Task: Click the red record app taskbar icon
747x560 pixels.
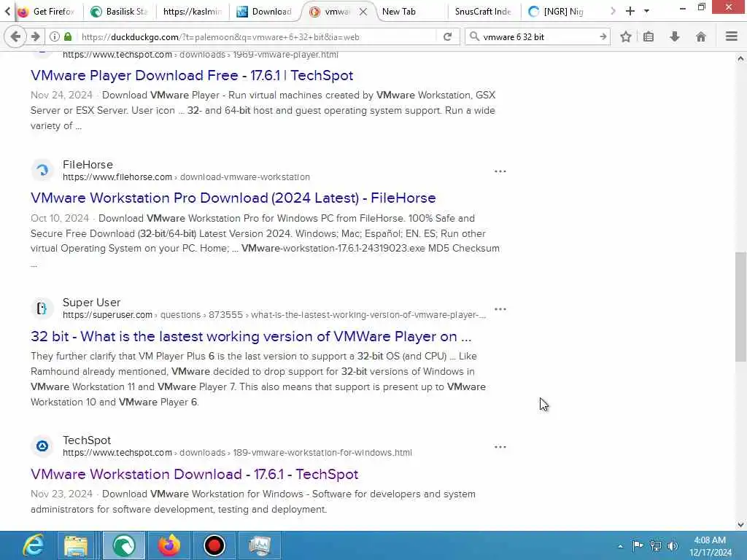Action: [214, 545]
